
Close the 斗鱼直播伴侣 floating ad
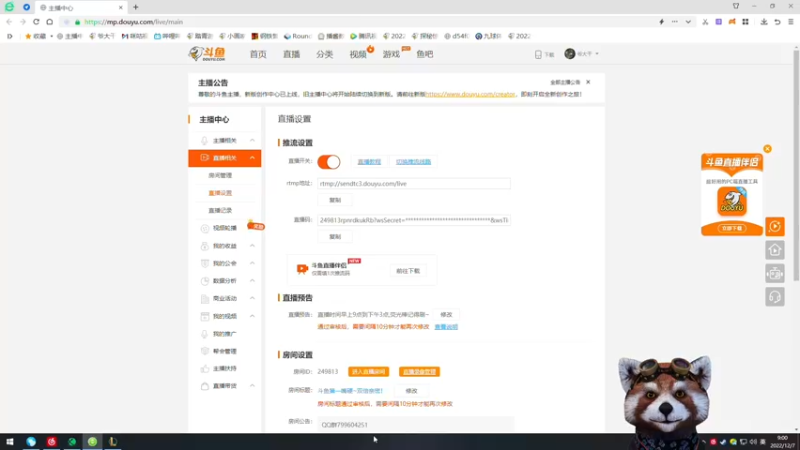coord(767,149)
